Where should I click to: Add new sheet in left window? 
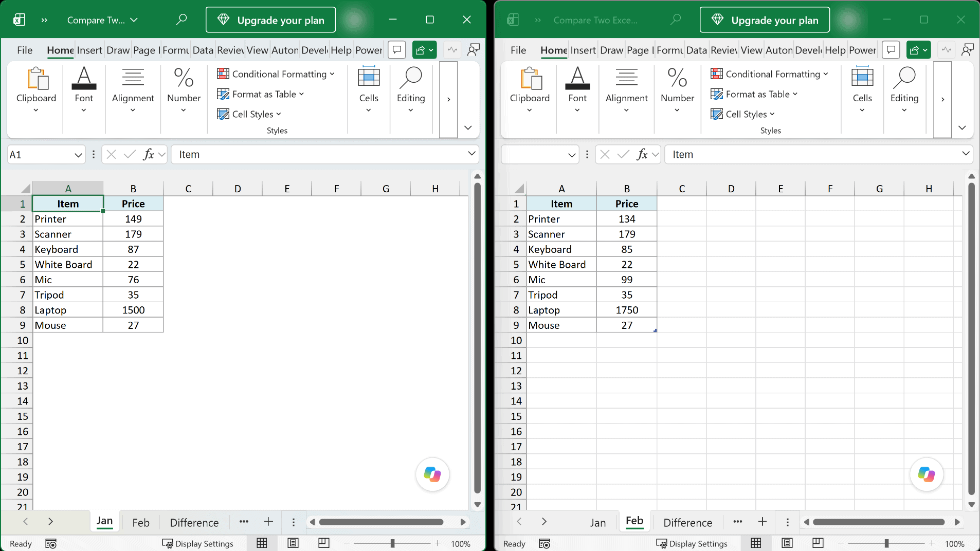(268, 522)
